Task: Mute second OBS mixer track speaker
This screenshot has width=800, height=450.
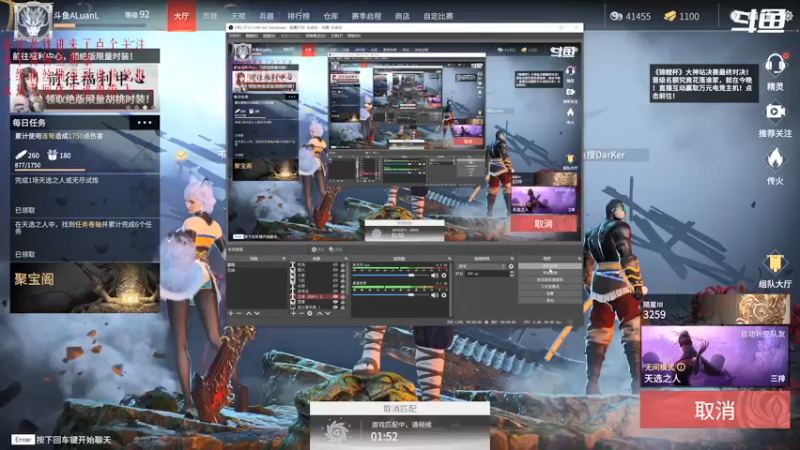Action: (x=434, y=295)
